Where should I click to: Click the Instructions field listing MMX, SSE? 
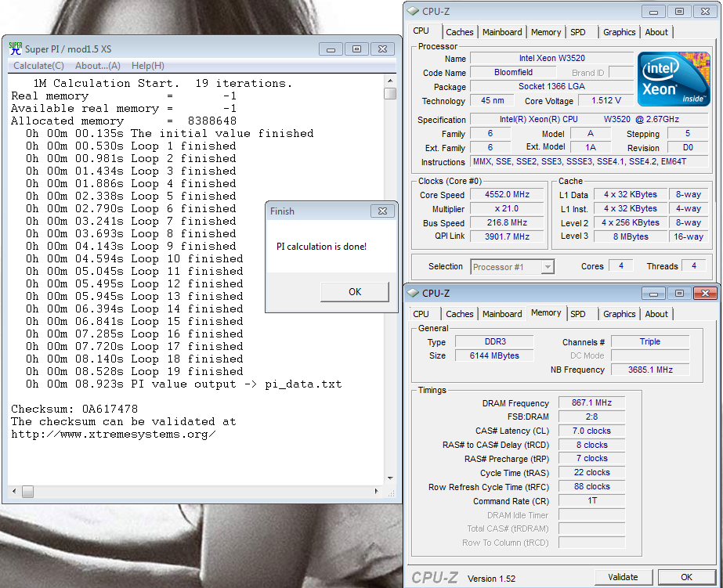point(589,161)
